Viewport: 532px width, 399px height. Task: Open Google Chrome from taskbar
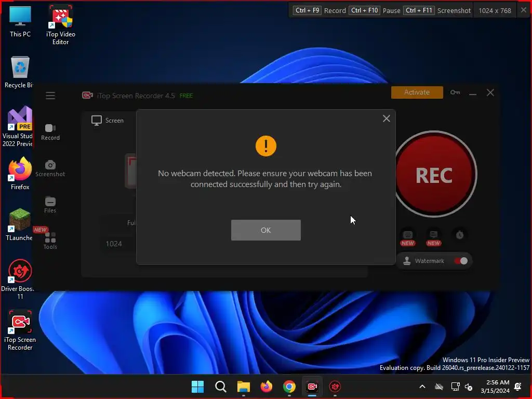pyautogui.click(x=289, y=387)
